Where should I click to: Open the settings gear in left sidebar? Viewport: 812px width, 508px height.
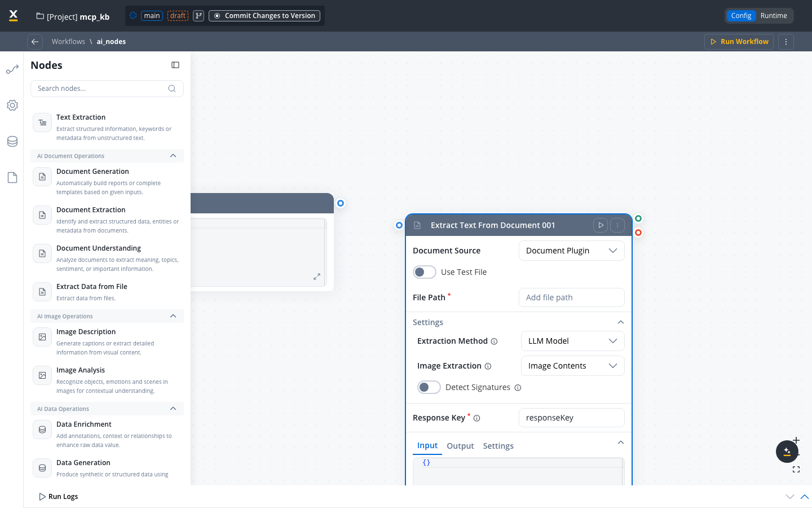(x=12, y=106)
